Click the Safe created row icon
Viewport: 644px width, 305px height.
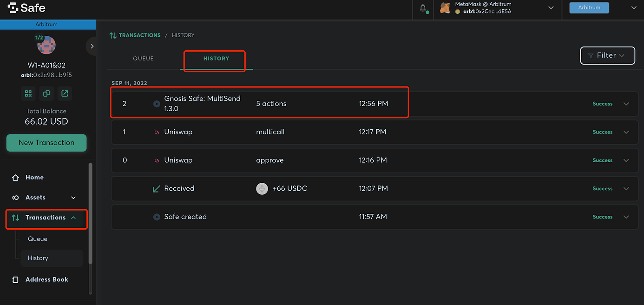(157, 217)
